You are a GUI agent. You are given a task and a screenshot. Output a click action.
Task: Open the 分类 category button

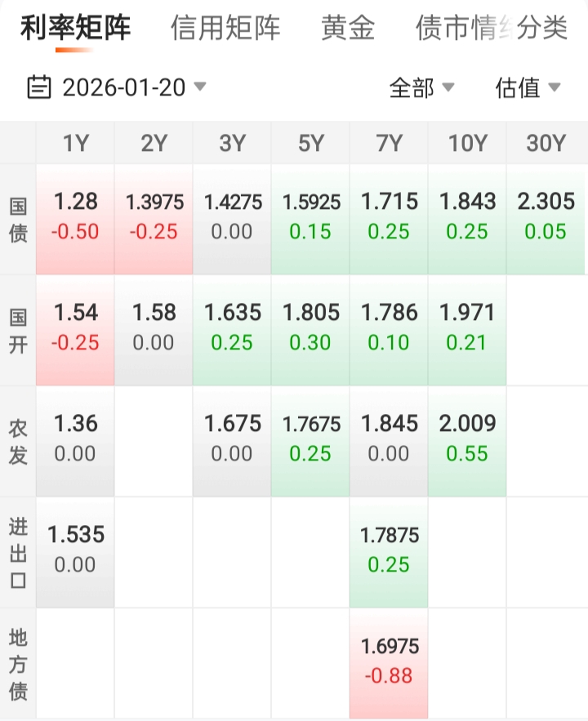(x=542, y=29)
